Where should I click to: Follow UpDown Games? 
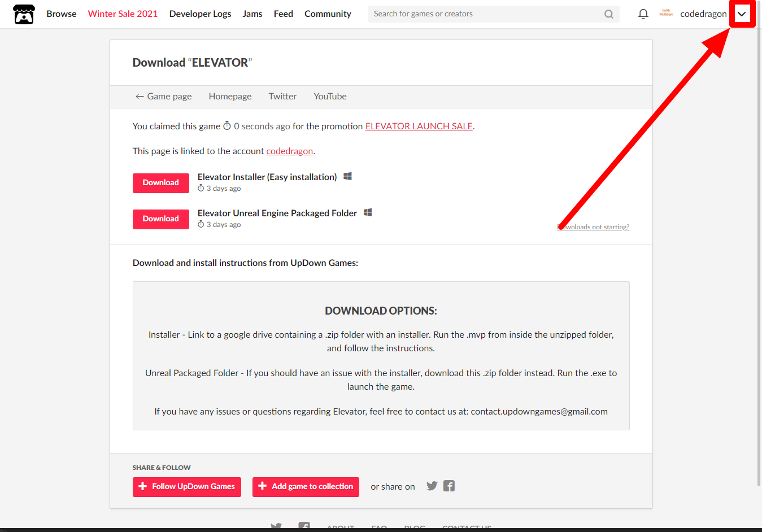click(x=187, y=487)
